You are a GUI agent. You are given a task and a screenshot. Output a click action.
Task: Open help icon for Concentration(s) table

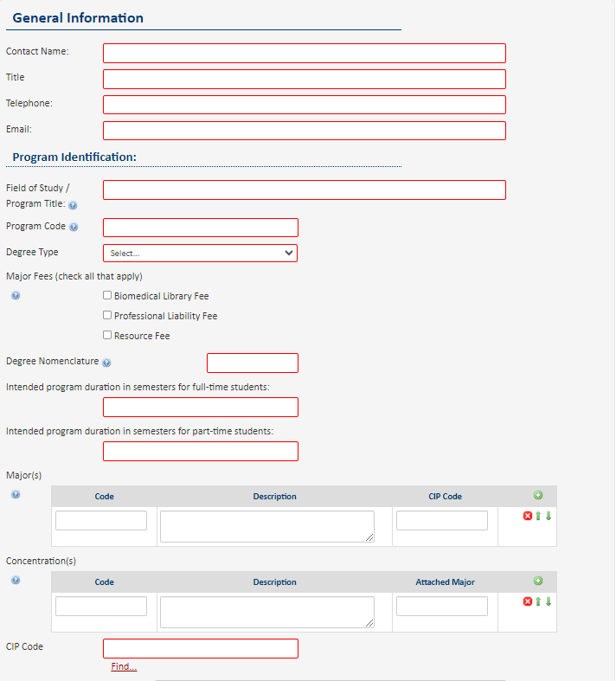point(16,580)
